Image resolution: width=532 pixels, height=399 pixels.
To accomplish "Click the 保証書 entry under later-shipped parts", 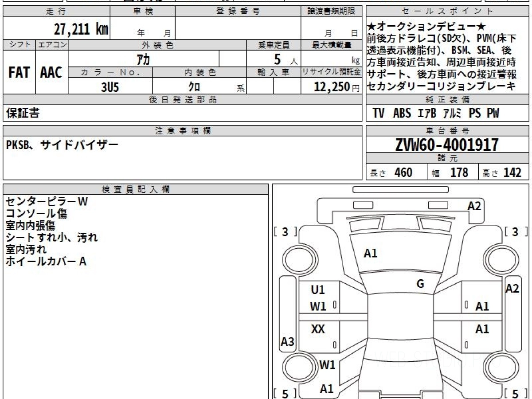I will [23, 113].
